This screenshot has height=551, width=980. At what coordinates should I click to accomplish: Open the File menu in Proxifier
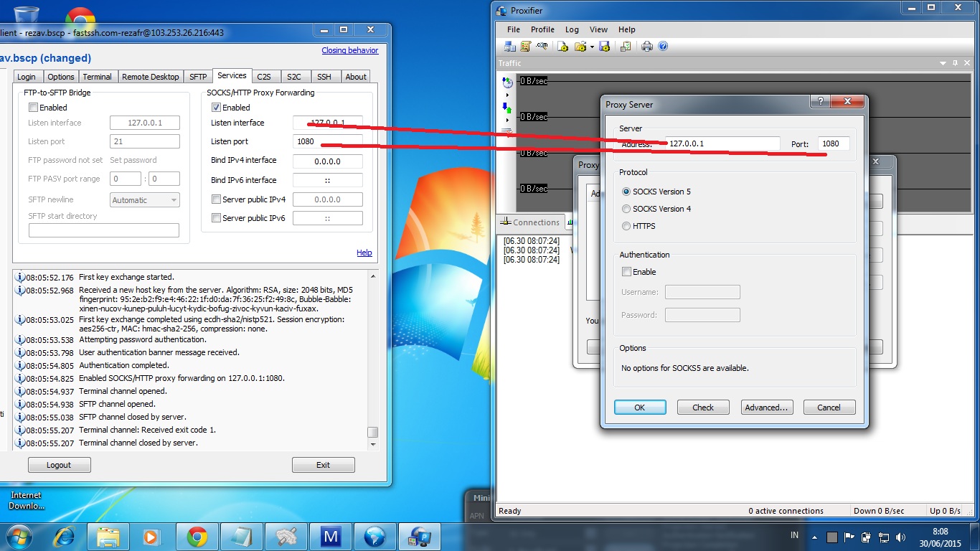click(x=514, y=29)
